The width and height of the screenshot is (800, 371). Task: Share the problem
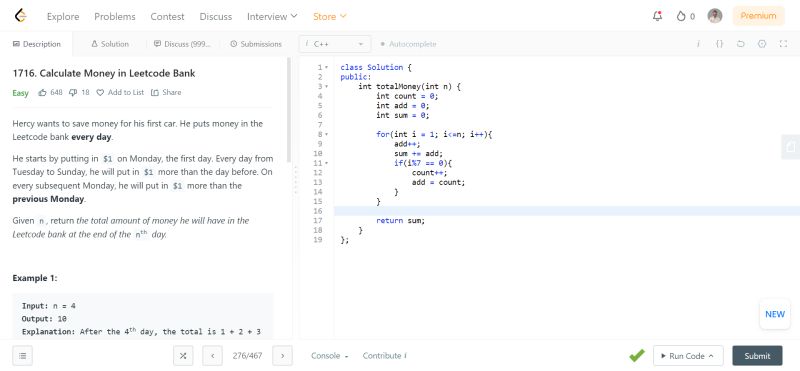166,92
